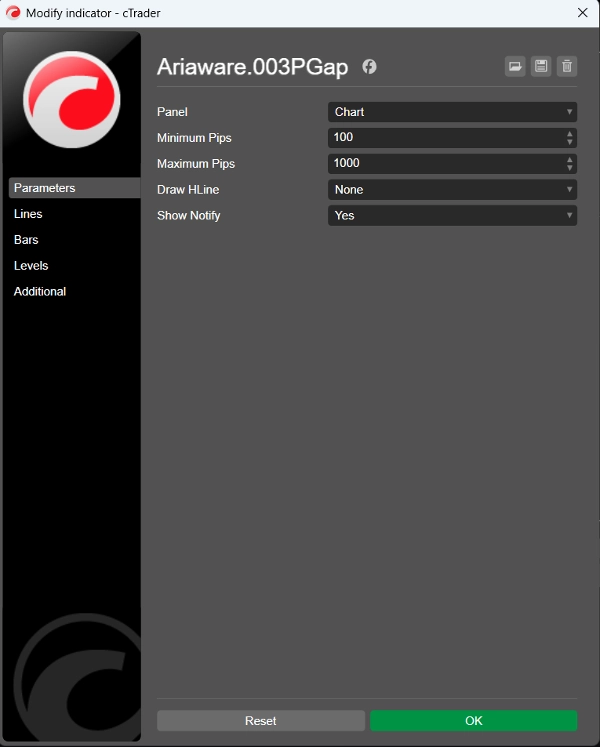The image size is (600, 747).
Task: Switch to the Lines tab
Action: pos(28,214)
